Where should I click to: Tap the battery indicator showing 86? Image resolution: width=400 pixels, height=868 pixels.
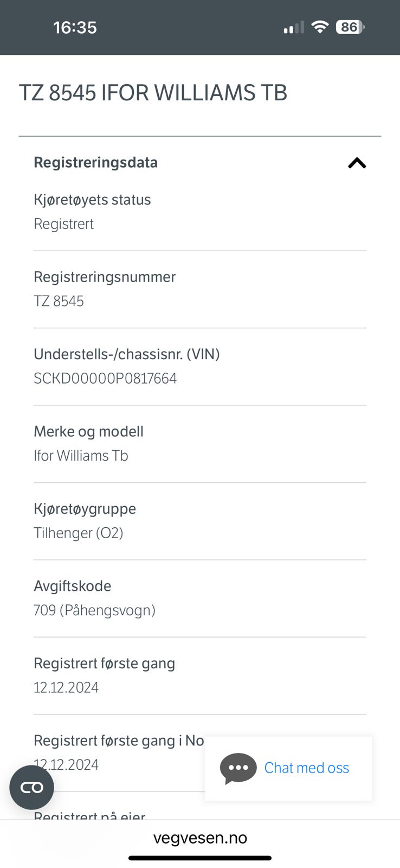point(350,27)
